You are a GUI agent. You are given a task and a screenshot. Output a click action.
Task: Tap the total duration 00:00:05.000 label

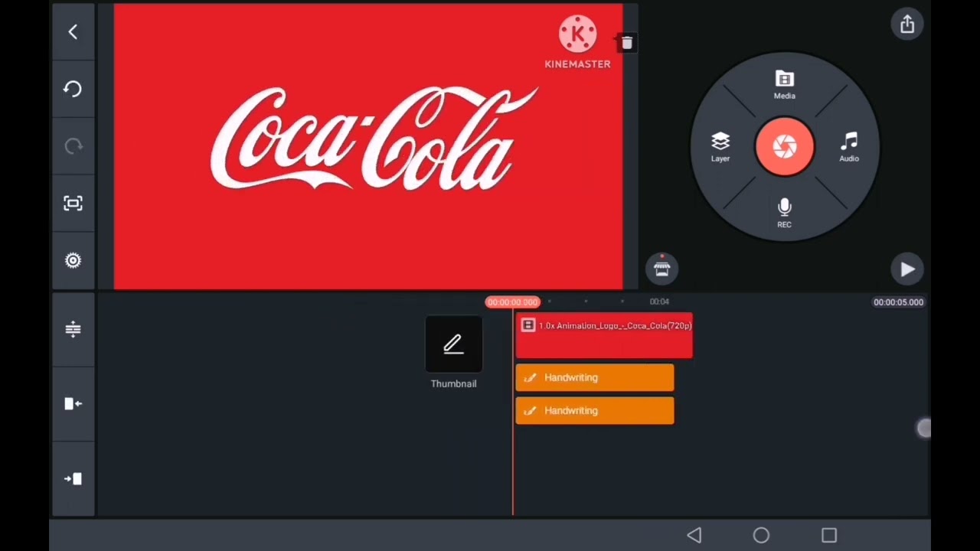(x=898, y=302)
